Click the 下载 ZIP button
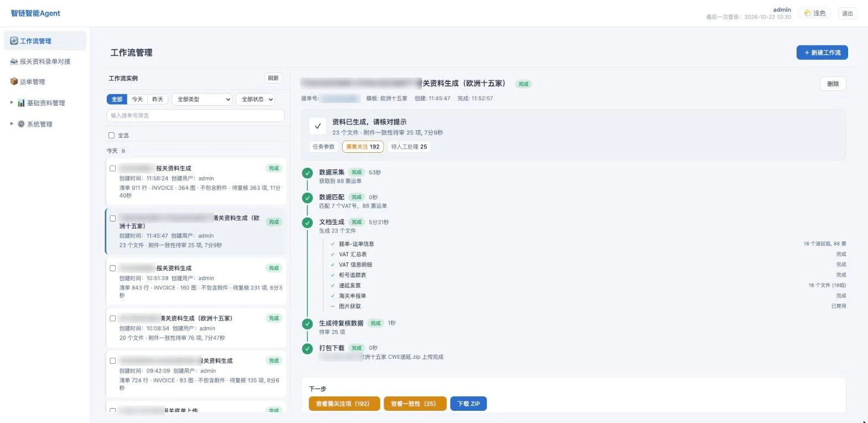The height and width of the screenshot is (423, 868). pos(468,404)
